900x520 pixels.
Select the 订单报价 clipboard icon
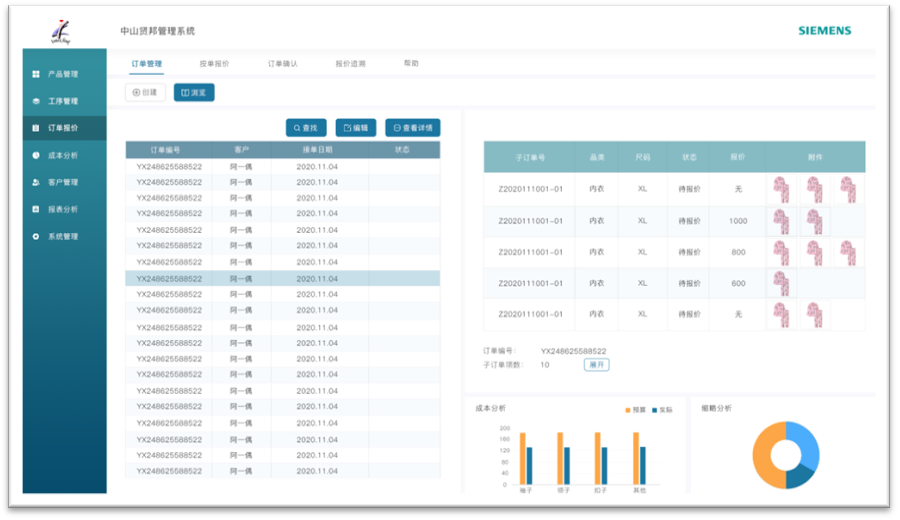point(36,128)
